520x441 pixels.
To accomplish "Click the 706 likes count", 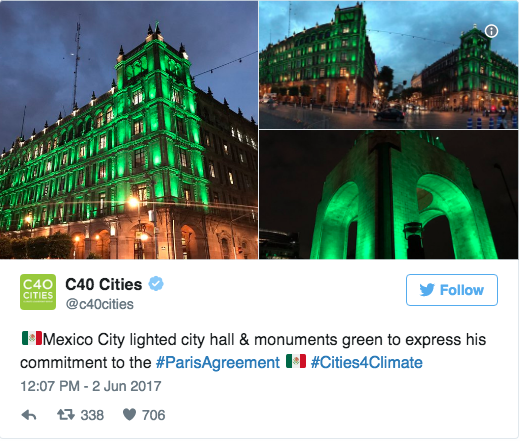I will pyautogui.click(x=154, y=415).
